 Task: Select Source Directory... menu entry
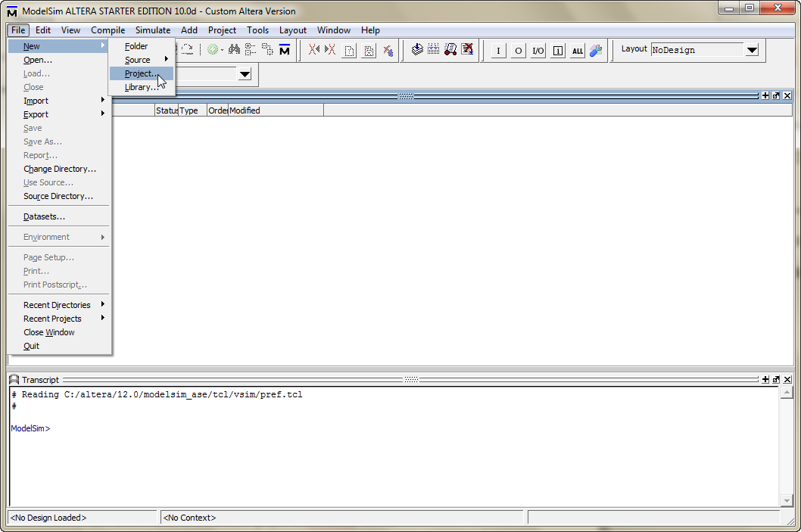[x=59, y=196]
